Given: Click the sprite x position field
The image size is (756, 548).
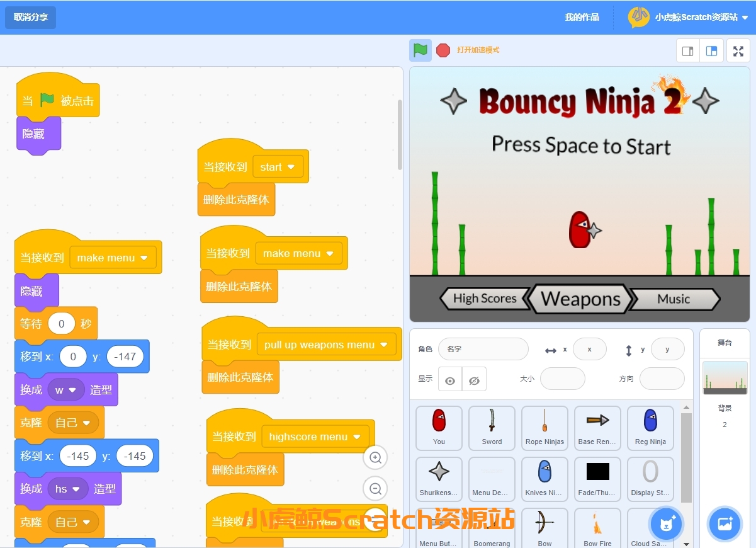Looking at the screenshot, I should coord(590,349).
